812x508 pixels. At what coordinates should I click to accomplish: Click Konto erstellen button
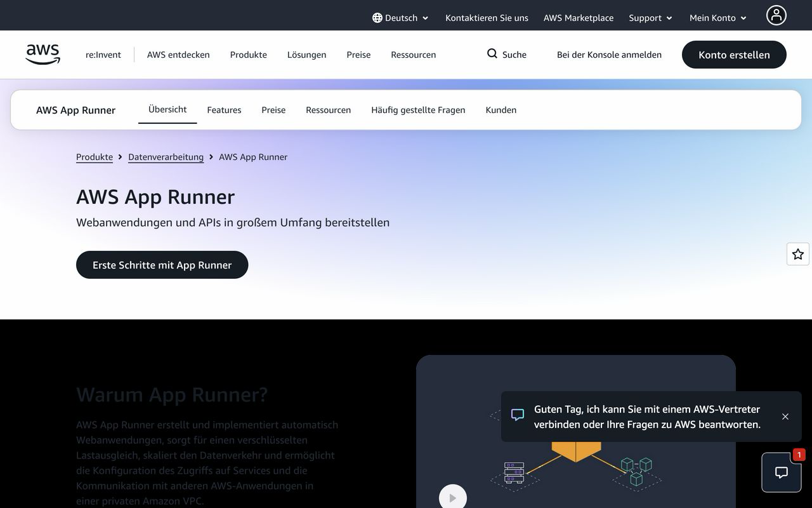734,55
